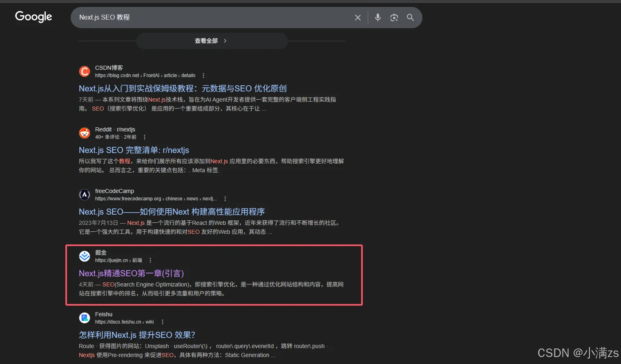The width and height of the screenshot is (621, 364).
Task: Click the Feishu site favicon
Action: 84,317
